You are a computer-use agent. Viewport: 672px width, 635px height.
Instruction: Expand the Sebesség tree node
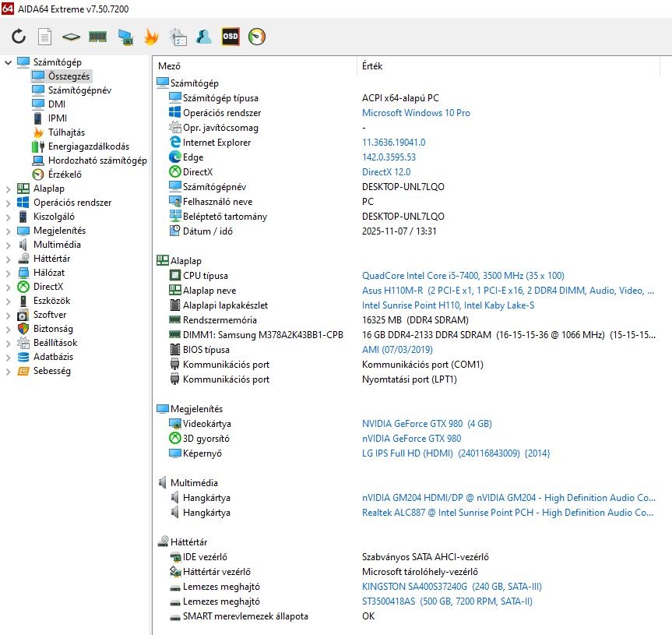[x=8, y=372]
